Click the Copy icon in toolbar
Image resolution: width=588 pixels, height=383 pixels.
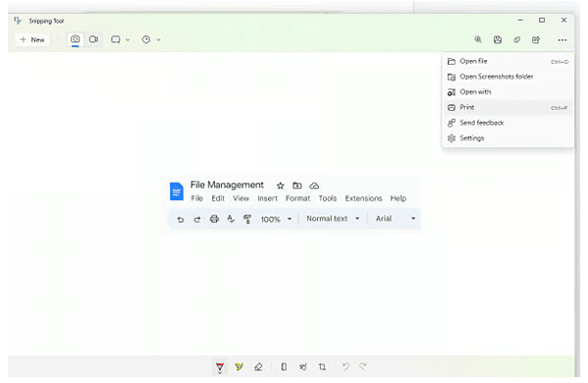coord(516,39)
